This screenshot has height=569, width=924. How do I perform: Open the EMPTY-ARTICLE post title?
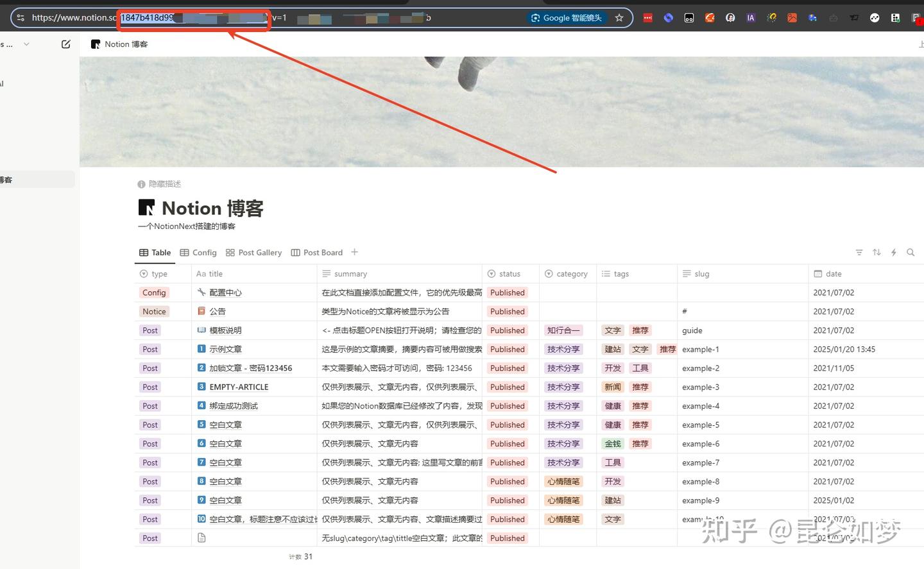pos(238,387)
